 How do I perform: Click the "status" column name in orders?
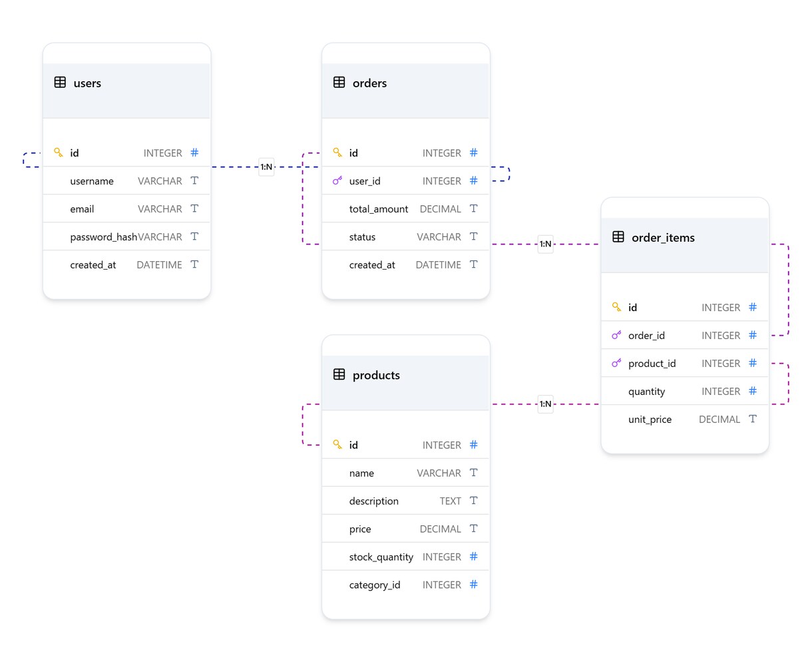(362, 237)
